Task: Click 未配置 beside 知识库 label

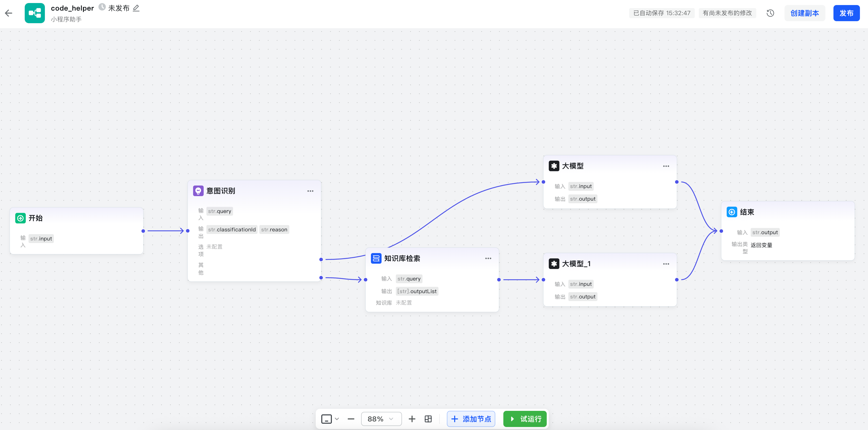Action: click(404, 303)
